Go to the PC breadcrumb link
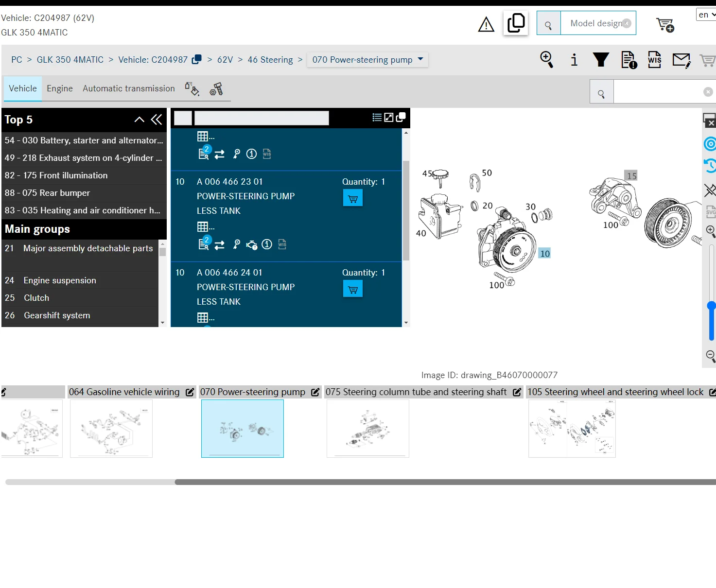This screenshot has width=716, height=588. click(17, 60)
